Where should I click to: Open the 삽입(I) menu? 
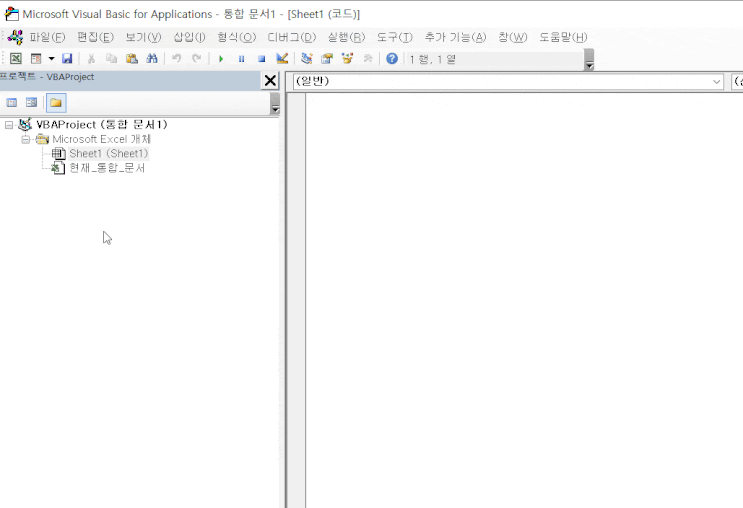(x=189, y=37)
